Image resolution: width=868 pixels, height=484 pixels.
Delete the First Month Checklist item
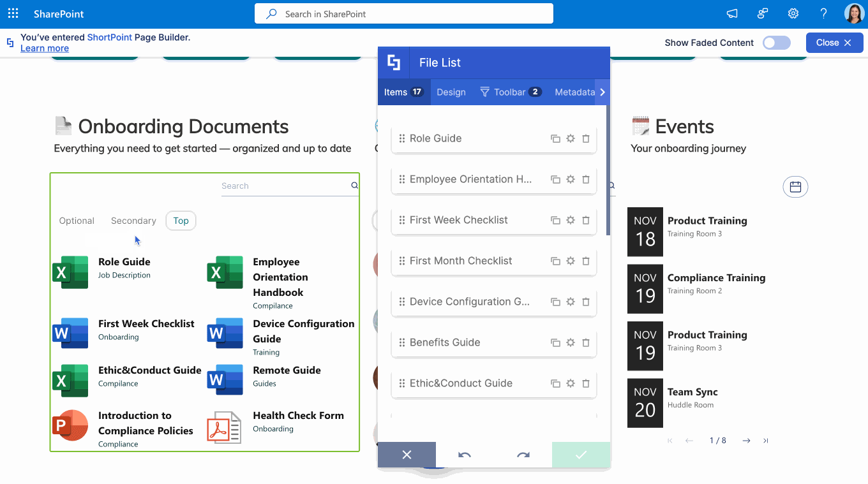point(586,261)
